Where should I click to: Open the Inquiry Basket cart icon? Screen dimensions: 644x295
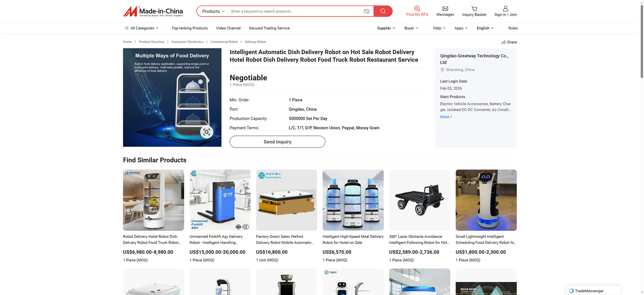(x=474, y=8)
